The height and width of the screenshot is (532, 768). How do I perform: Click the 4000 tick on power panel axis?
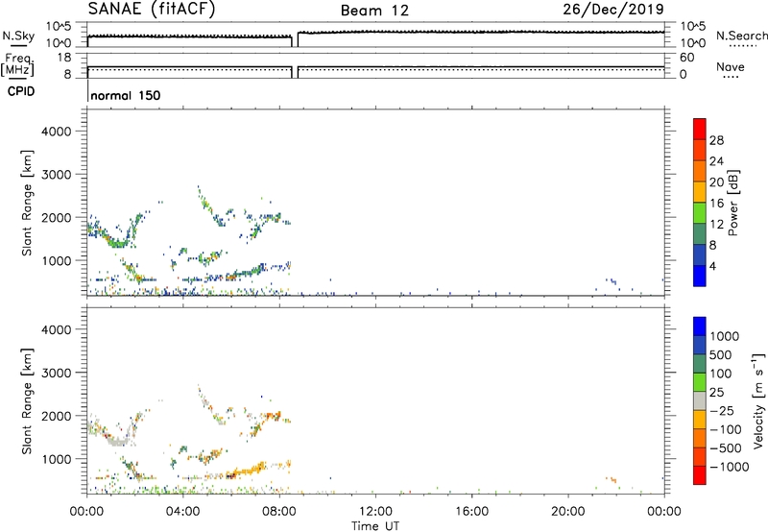click(x=57, y=132)
